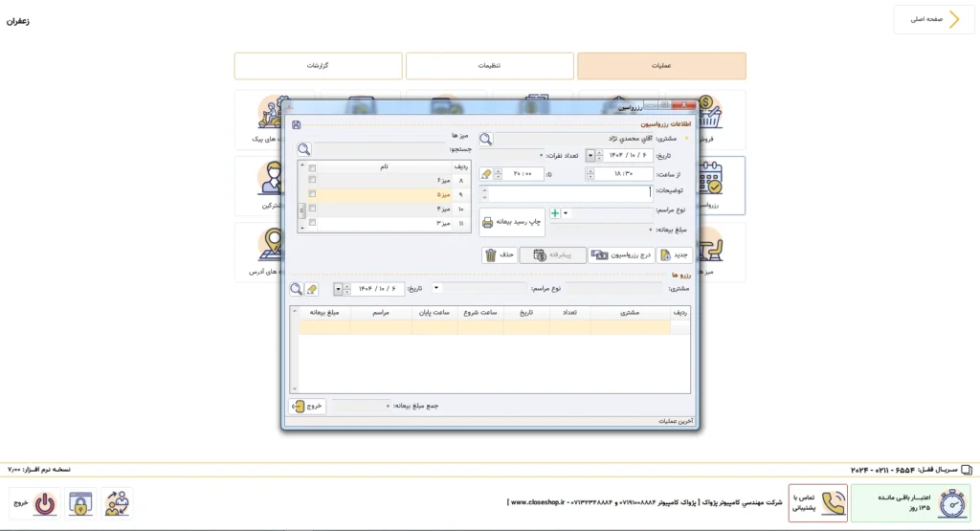Expand the نوع مراسم dropdown in رزرو ها filter
The height and width of the screenshot is (531, 980).
(x=436, y=289)
